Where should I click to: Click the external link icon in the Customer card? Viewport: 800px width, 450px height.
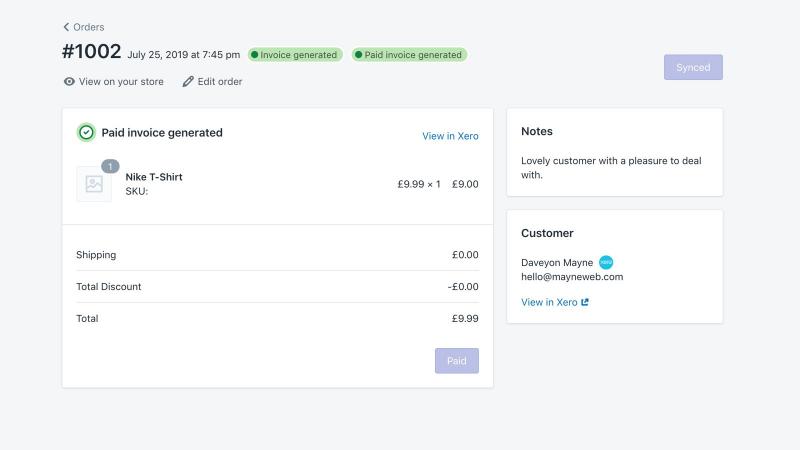click(585, 302)
